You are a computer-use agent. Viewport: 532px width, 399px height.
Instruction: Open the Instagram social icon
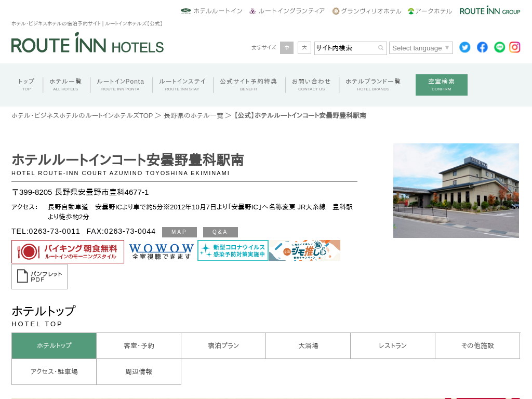tap(515, 47)
